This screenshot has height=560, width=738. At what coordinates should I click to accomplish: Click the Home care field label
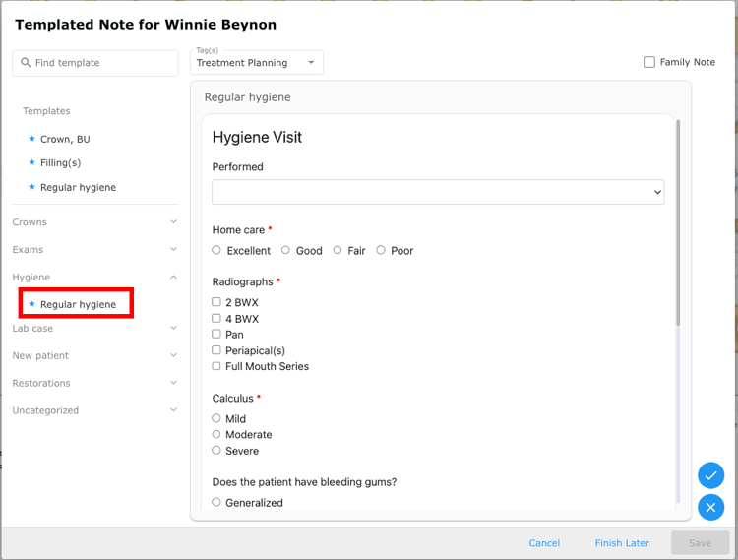pyautogui.click(x=238, y=229)
